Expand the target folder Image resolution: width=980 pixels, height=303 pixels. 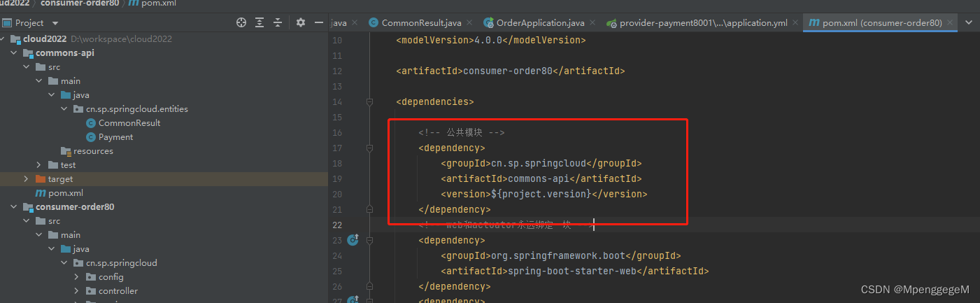tap(27, 179)
